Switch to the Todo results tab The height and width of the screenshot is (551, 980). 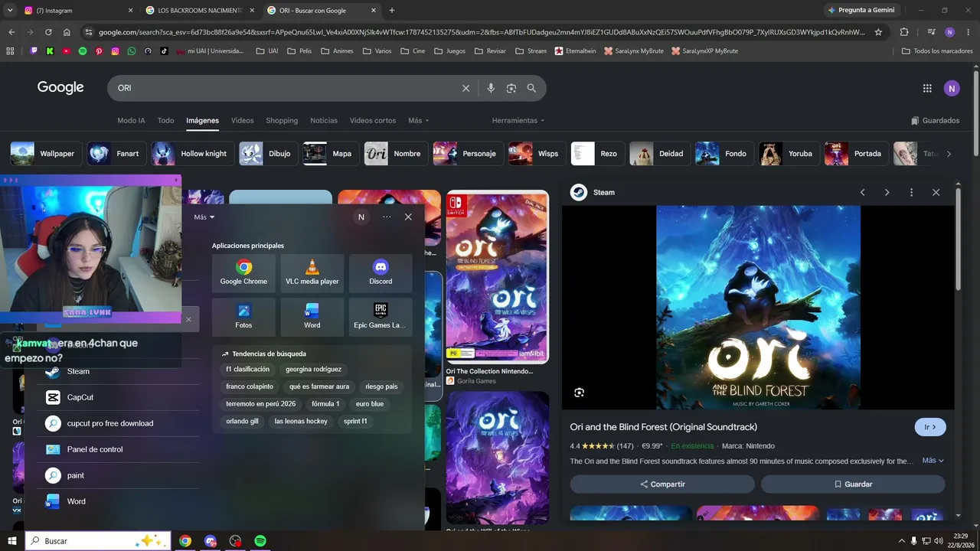click(165, 120)
